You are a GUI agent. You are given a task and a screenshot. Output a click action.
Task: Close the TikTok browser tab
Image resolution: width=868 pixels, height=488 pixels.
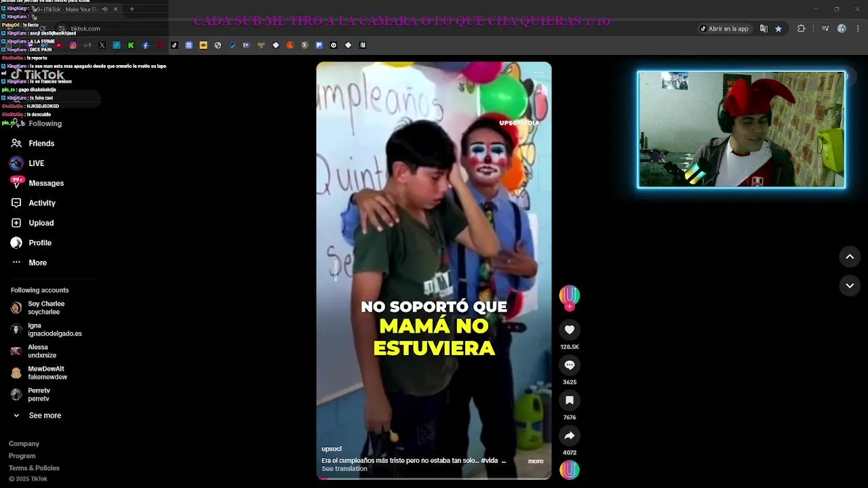coord(115,9)
